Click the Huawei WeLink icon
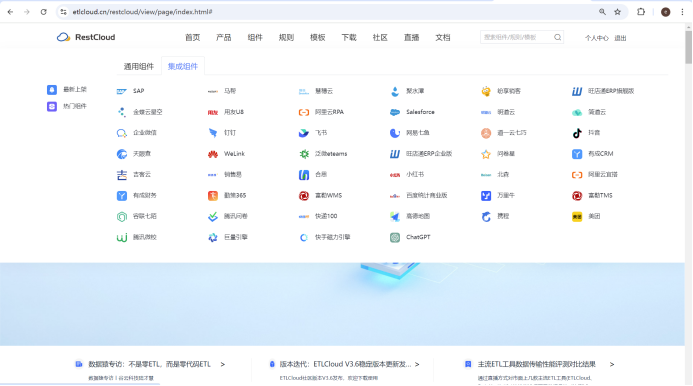The image size is (693, 386). pyautogui.click(x=213, y=154)
